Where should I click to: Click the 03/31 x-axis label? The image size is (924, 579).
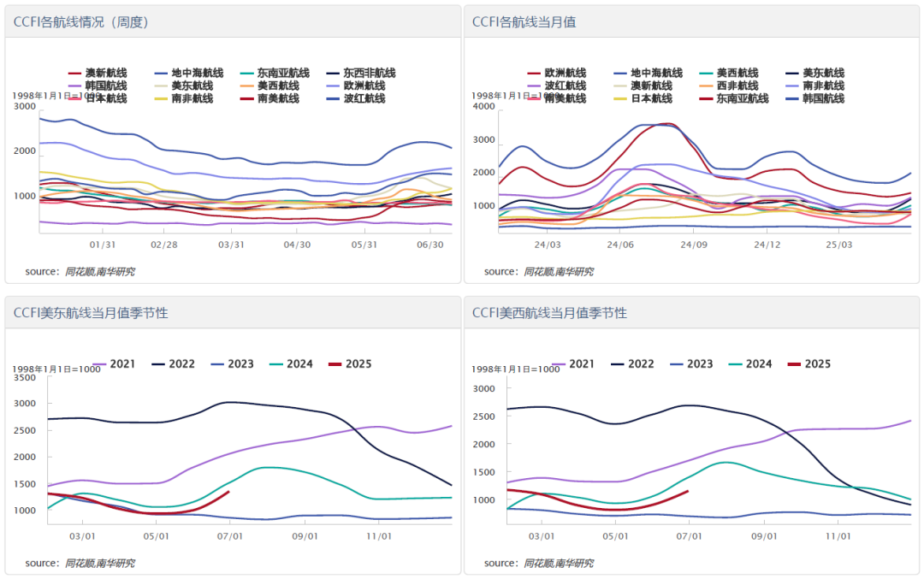tap(231, 245)
